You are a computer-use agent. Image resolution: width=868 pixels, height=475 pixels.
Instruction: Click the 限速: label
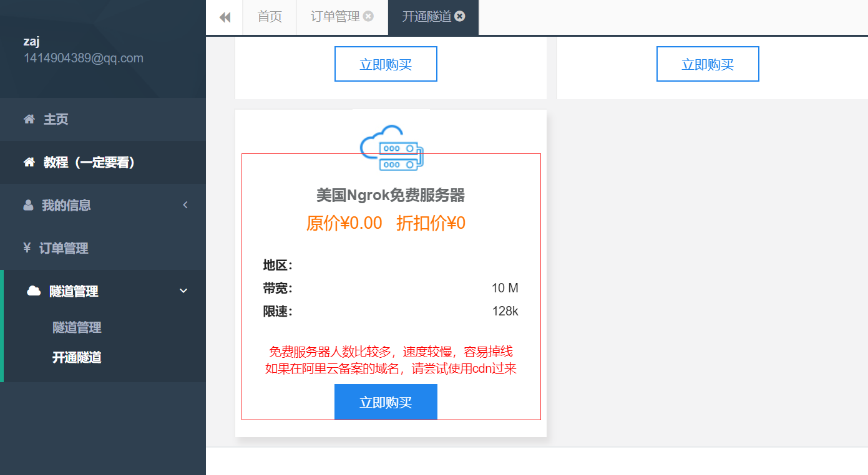pyautogui.click(x=278, y=312)
